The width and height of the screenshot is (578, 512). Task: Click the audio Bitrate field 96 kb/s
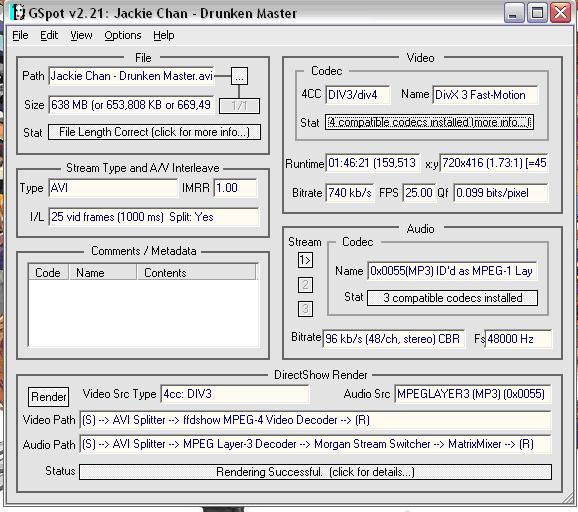(x=393, y=339)
